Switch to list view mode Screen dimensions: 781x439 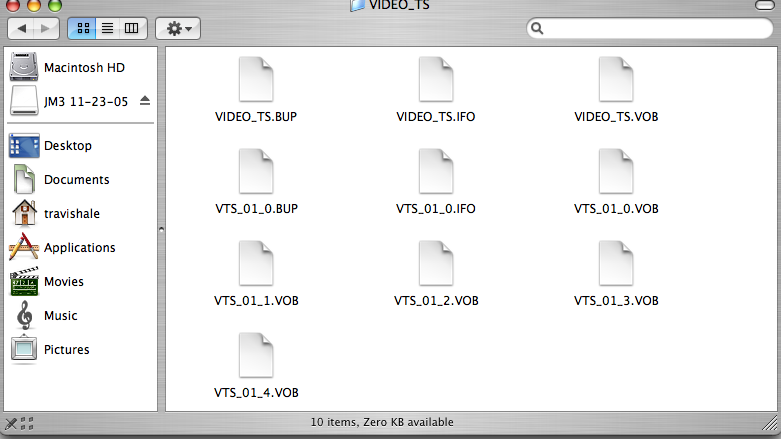107,28
